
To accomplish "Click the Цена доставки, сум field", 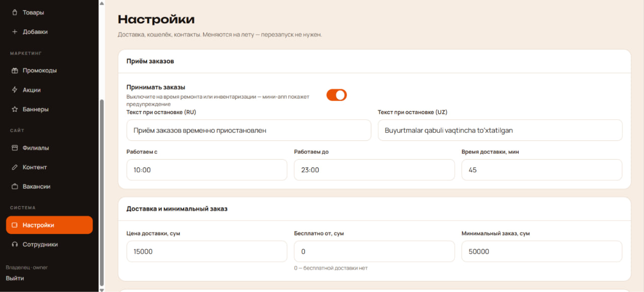I will (207, 251).
